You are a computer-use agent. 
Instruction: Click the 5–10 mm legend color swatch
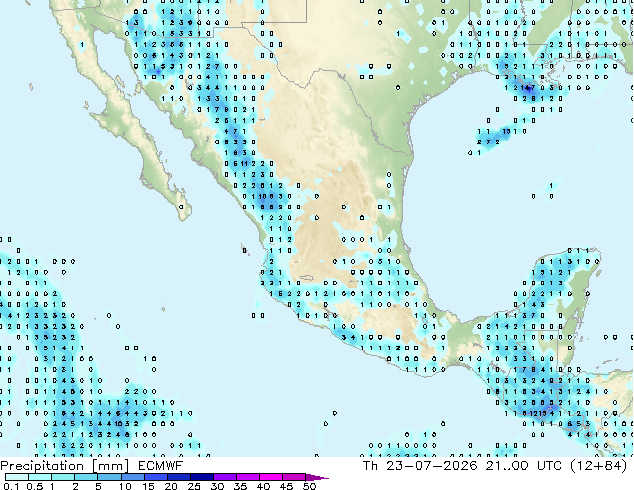point(109,477)
